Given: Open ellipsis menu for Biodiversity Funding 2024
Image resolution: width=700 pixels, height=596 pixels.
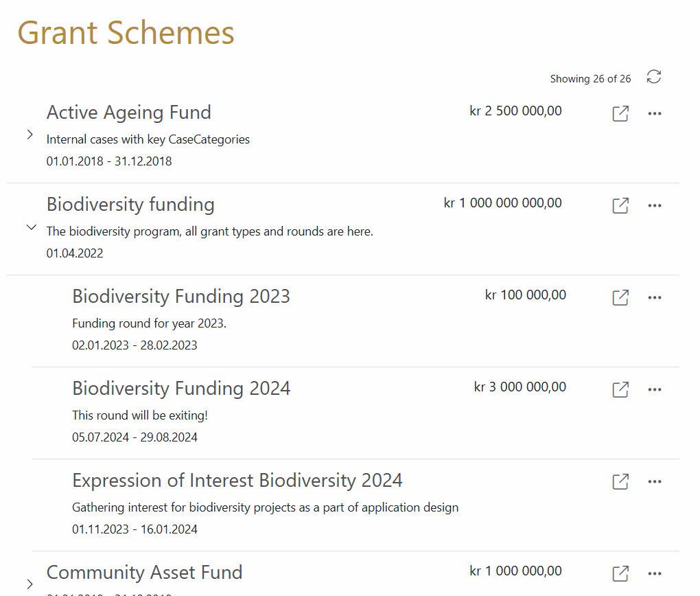Looking at the screenshot, I should (655, 389).
